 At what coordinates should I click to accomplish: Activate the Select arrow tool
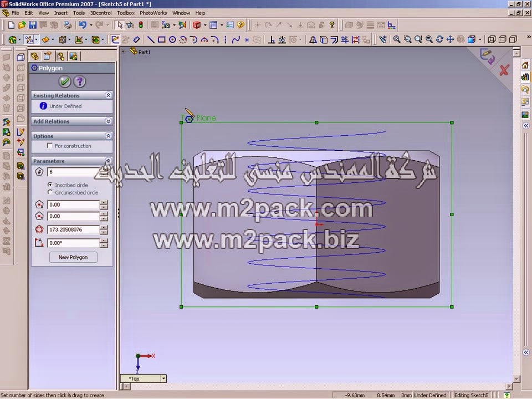click(x=120, y=25)
